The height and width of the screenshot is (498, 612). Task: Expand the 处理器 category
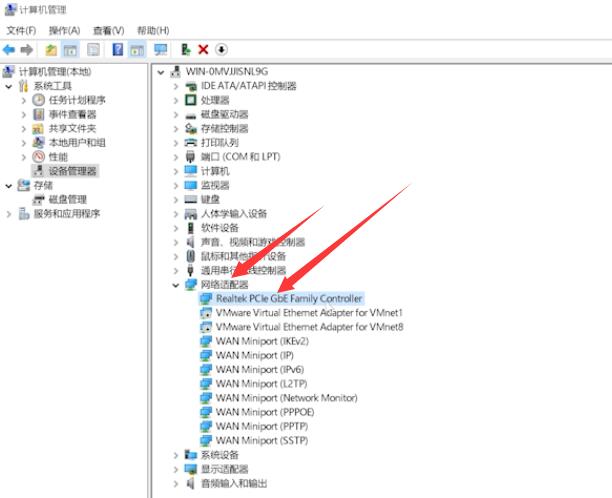(x=176, y=101)
